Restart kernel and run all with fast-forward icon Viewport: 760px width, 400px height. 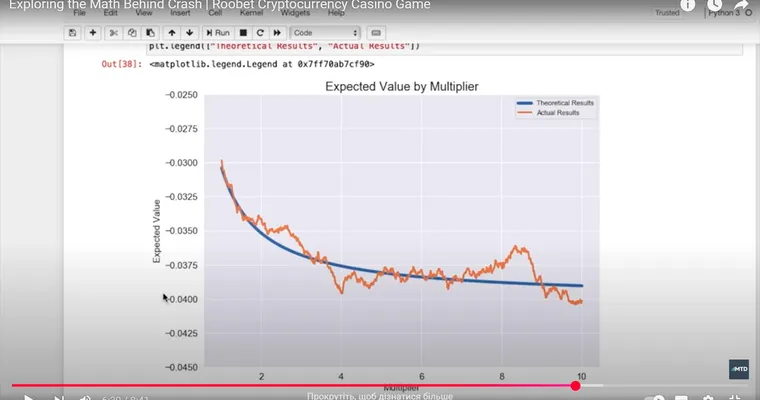coord(277,33)
